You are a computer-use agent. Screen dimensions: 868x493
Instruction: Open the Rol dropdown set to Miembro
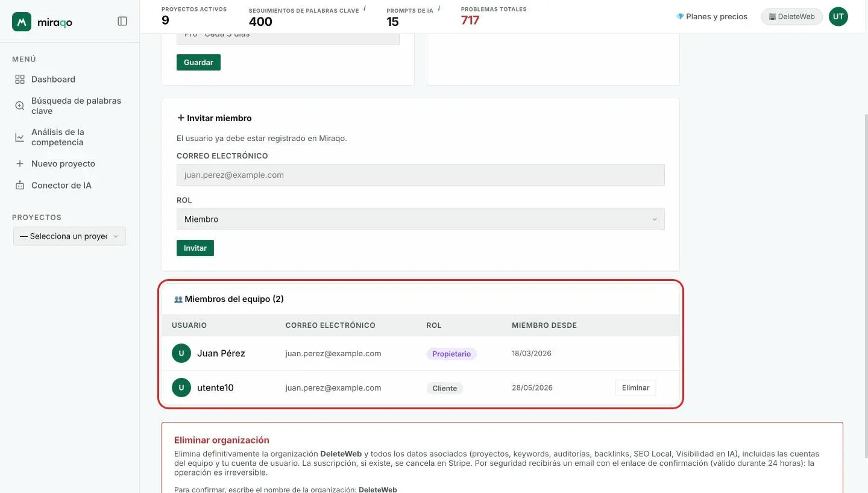pos(420,219)
